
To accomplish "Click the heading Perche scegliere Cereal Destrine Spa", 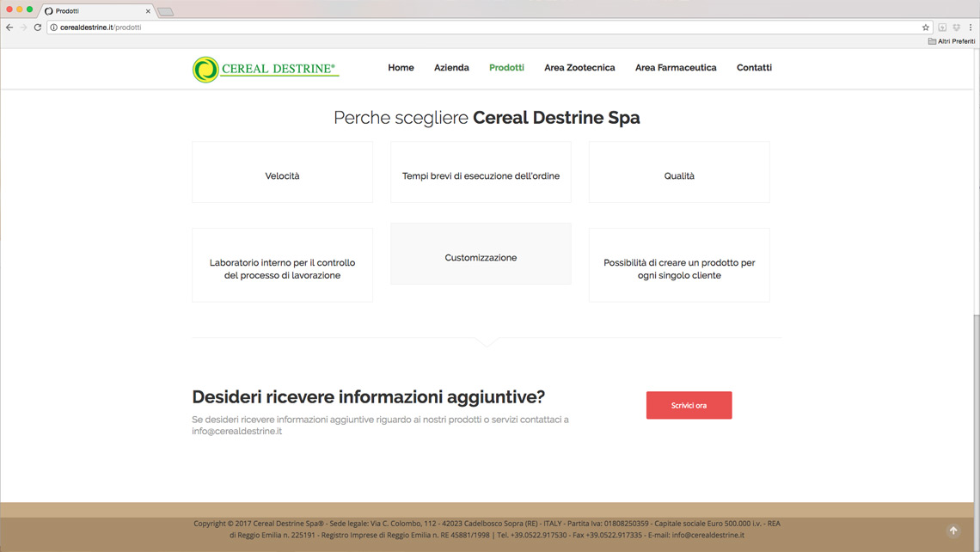I will point(487,118).
